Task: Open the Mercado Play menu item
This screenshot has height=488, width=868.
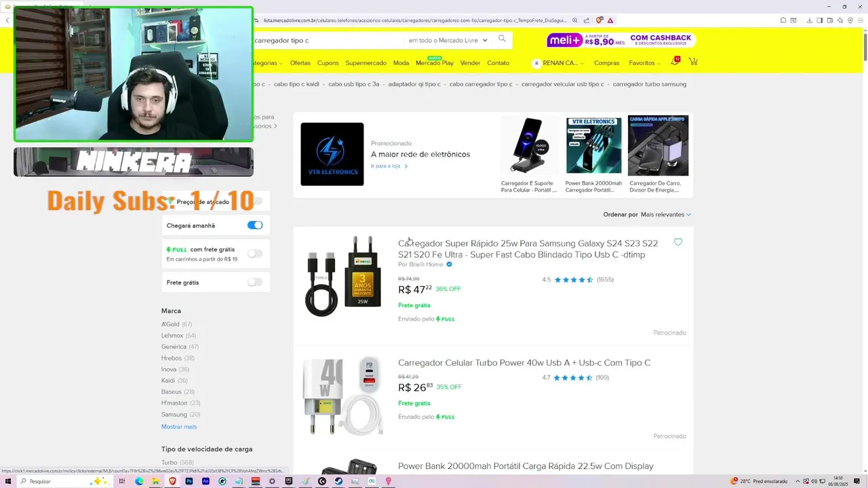Action: [x=434, y=63]
